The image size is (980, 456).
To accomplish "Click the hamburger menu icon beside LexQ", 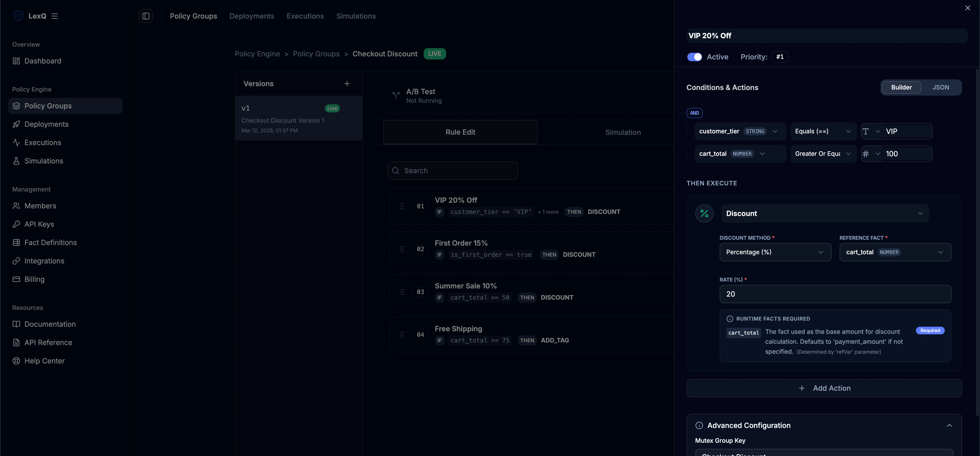I will 54,16.
